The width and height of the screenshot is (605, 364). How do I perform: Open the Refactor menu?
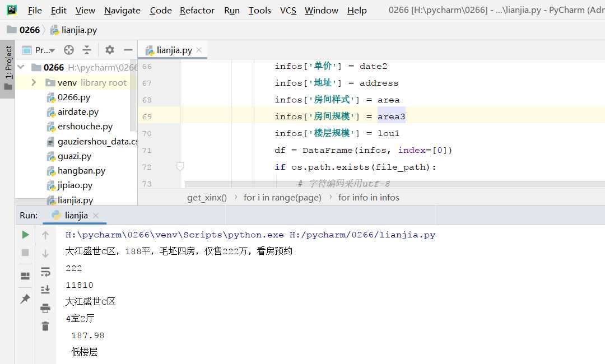[x=197, y=11]
